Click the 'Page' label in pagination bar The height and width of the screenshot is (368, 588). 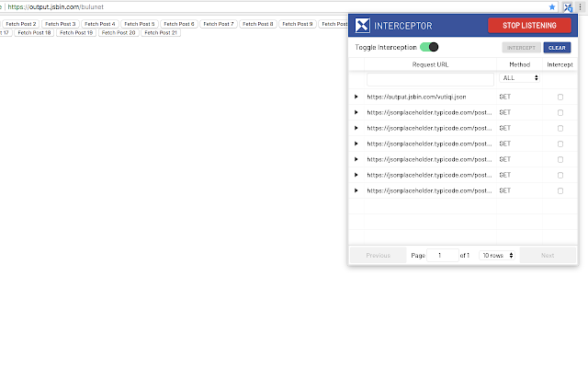pos(418,256)
